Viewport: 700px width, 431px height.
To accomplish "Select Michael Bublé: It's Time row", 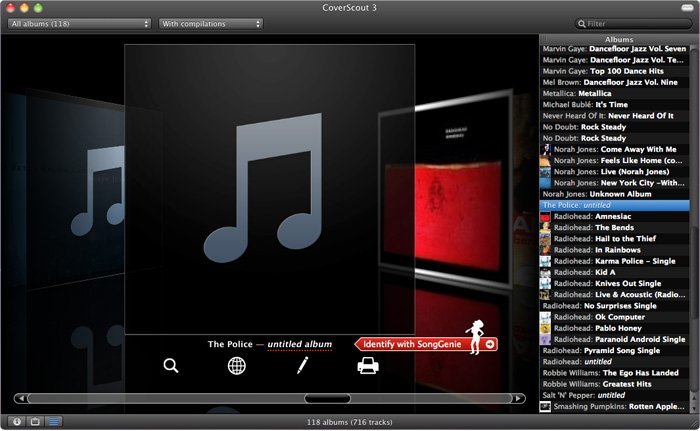I will 614,105.
